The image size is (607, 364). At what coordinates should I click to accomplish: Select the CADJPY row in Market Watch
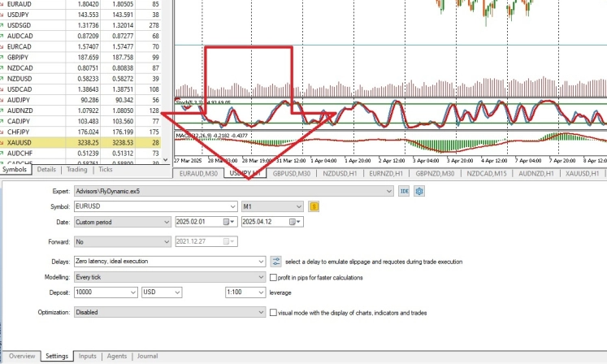coord(80,121)
